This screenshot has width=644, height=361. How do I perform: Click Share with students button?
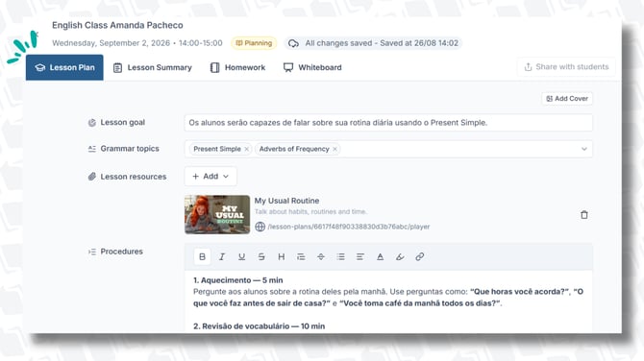pos(566,67)
